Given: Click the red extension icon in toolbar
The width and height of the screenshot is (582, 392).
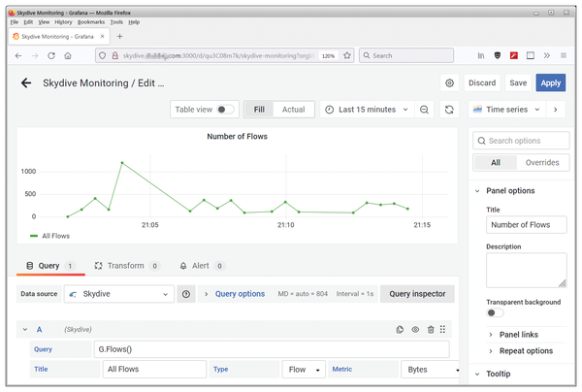Looking at the screenshot, I should pos(514,55).
